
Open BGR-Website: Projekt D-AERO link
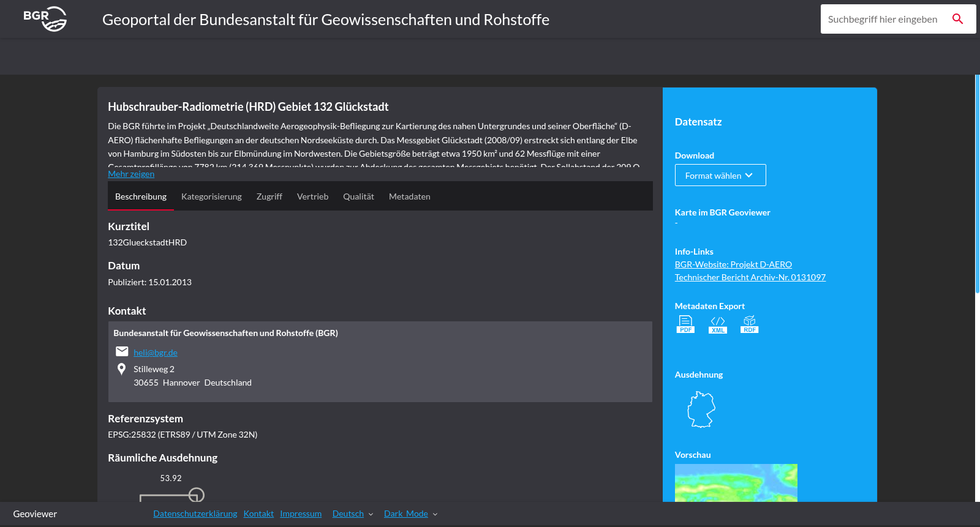[733, 264]
